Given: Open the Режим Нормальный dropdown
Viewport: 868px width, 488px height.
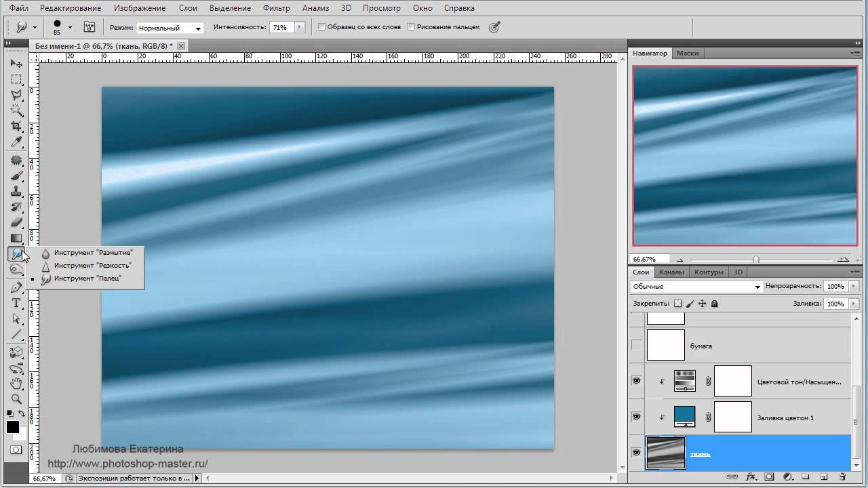Looking at the screenshot, I should (x=170, y=28).
